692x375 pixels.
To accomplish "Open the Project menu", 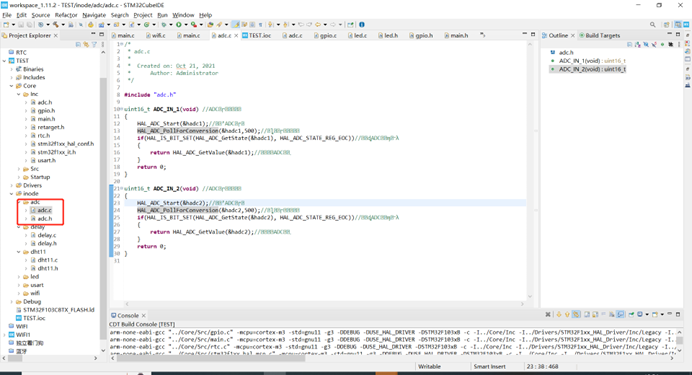I will [143, 15].
